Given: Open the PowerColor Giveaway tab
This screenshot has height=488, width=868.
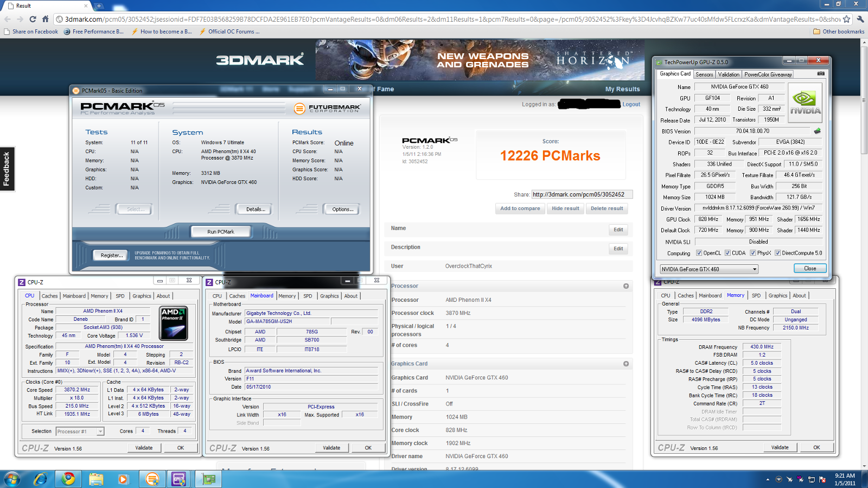Looking at the screenshot, I should [x=768, y=74].
